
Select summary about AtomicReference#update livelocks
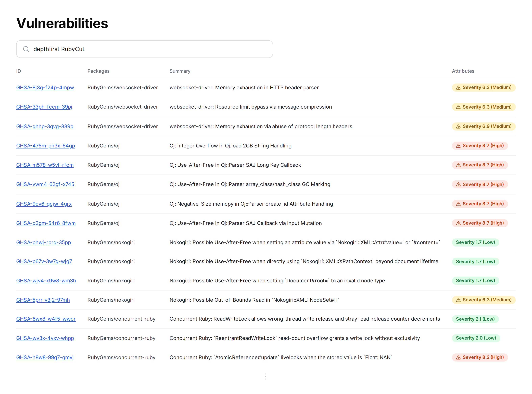pos(281,357)
